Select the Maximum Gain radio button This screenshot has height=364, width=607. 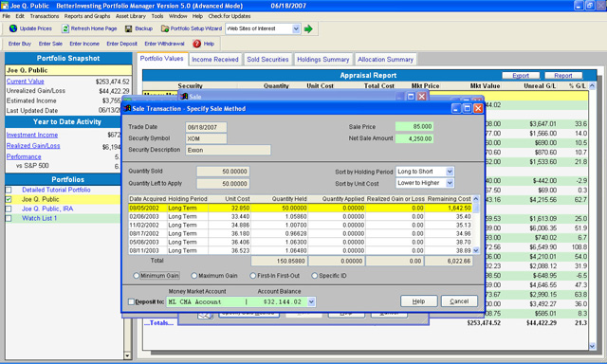193,276
